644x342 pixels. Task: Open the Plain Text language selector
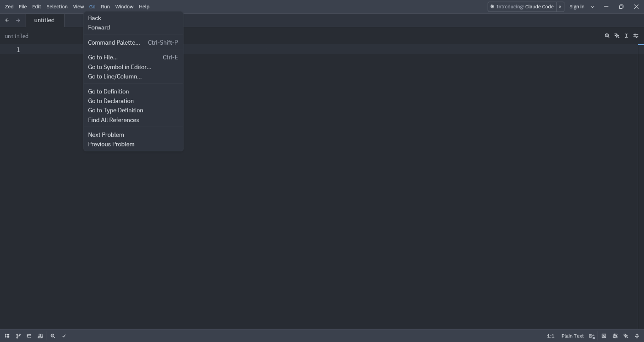(572, 336)
